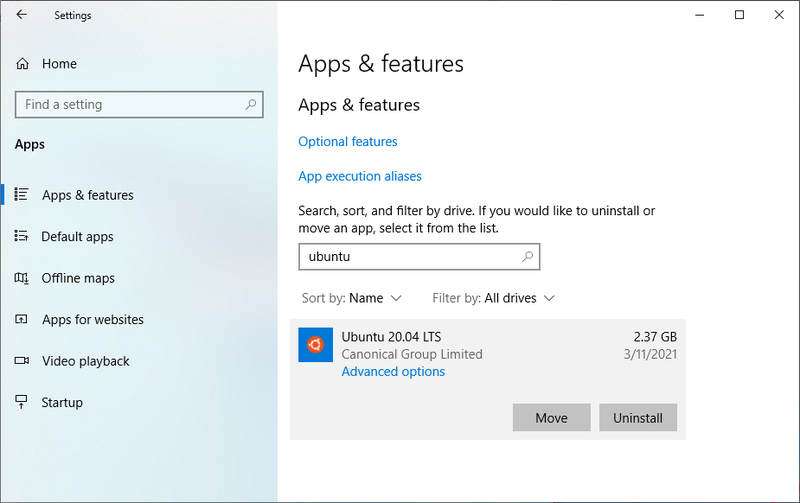The image size is (800, 503).
Task: Close the Settings window
Action: (x=779, y=15)
